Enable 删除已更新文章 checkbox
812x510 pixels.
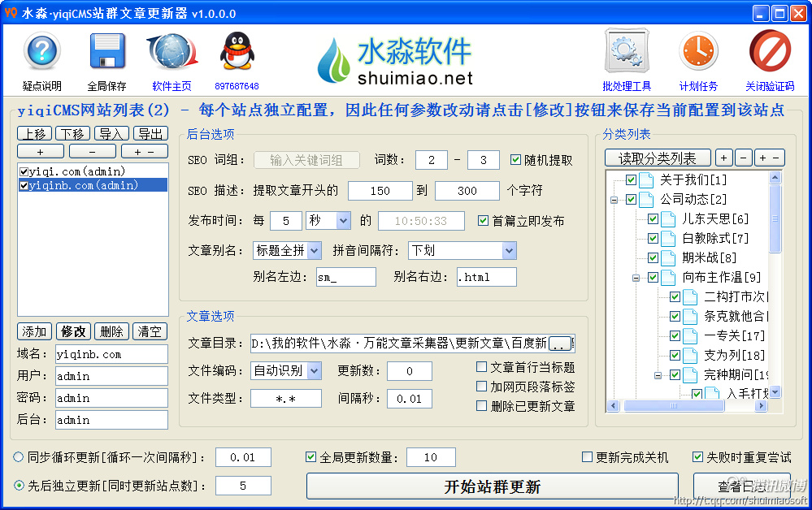click(x=482, y=405)
